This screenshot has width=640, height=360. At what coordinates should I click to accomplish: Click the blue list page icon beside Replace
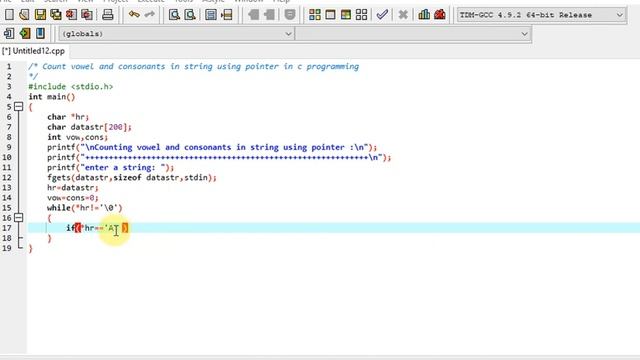point(211,15)
